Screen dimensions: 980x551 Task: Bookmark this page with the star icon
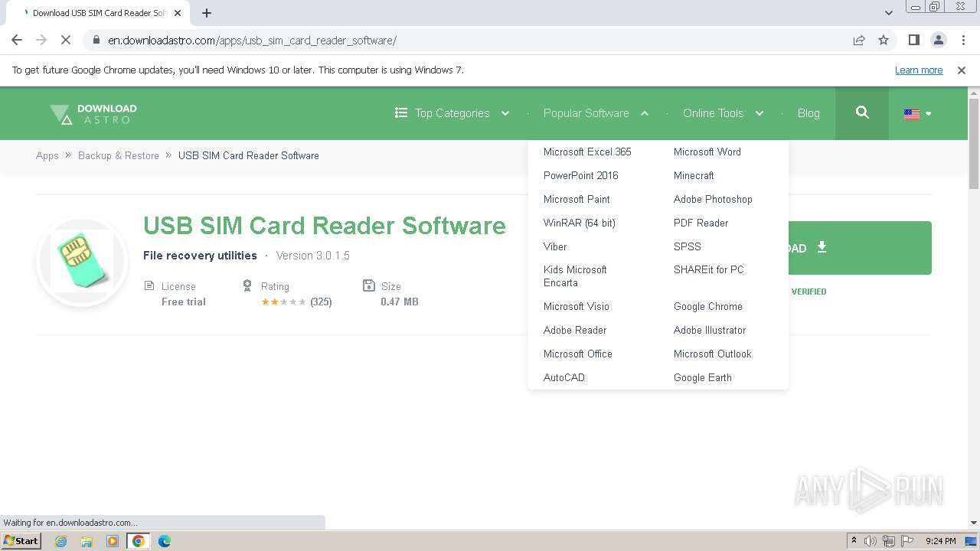[884, 40]
